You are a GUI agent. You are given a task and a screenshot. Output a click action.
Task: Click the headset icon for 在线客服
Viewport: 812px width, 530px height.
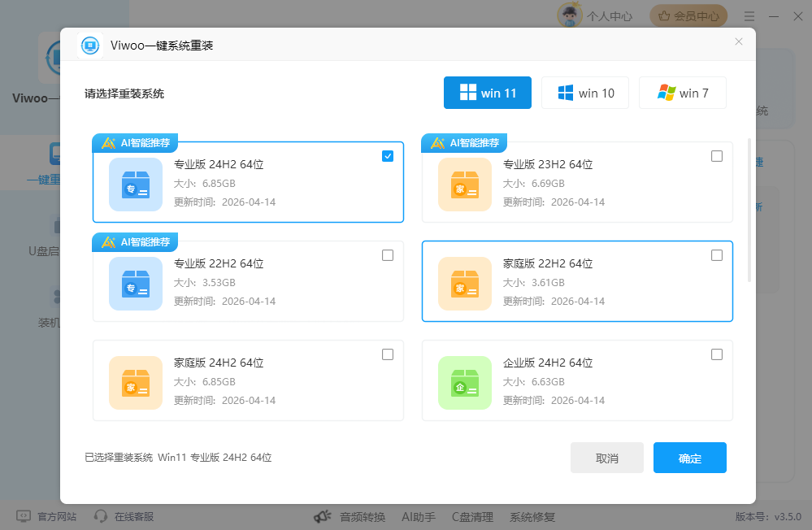[x=101, y=516]
